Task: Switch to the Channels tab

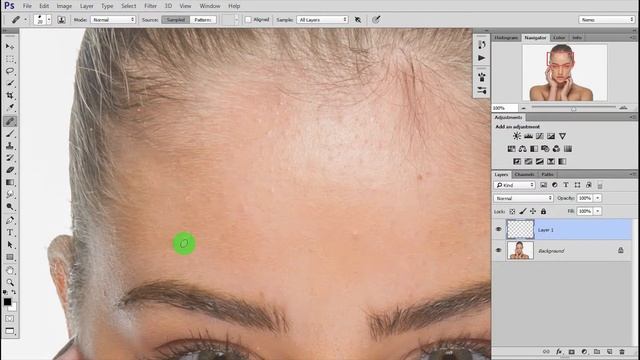Action: pos(524,174)
